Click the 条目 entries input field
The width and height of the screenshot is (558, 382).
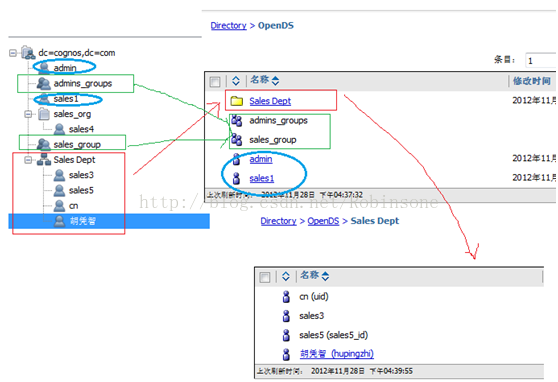pos(541,61)
